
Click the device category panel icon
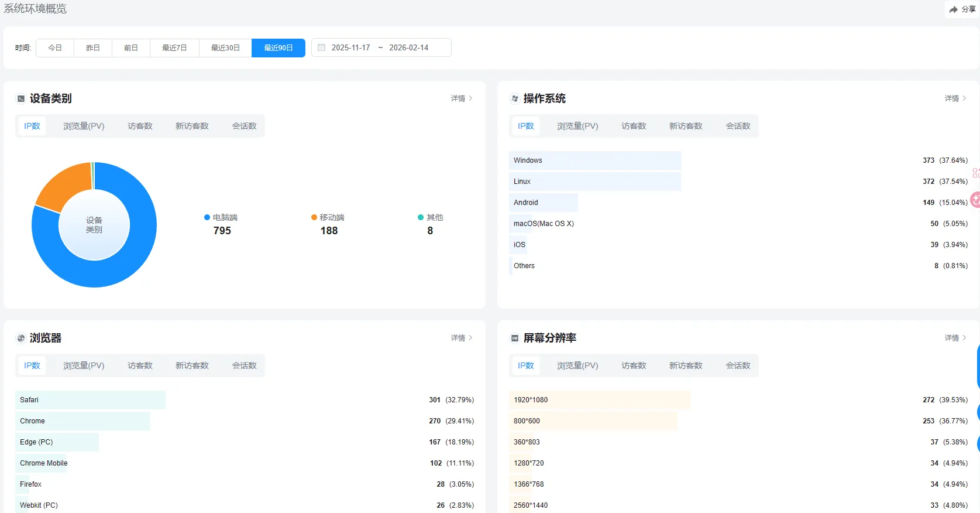[x=21, y=98]
